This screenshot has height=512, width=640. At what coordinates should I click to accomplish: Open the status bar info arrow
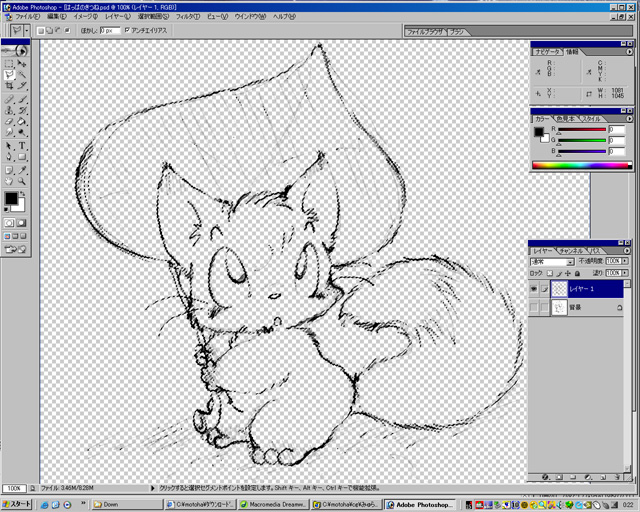(x=153, y=488)
